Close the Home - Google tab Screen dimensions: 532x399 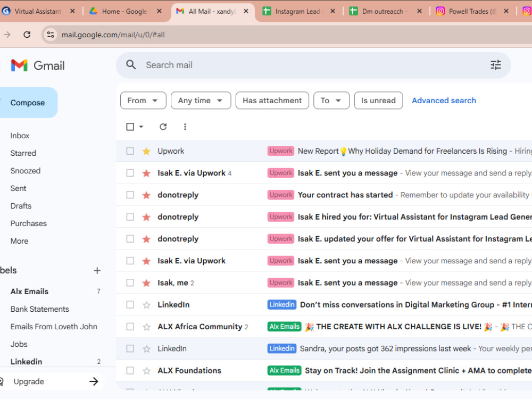click(x=159, y=11)
